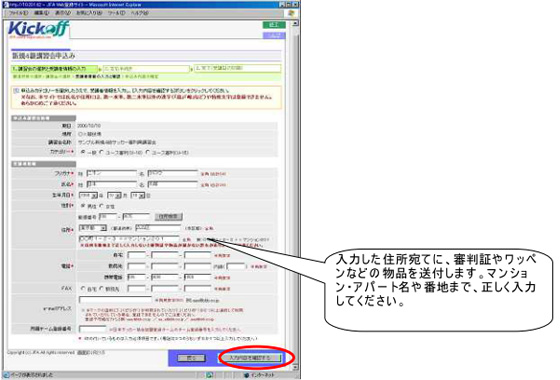
Task: Click the step 2 progress tab
Action: [x=146, y=68]
